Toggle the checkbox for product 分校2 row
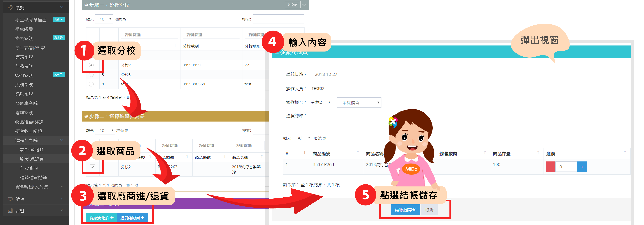Image resolution: width=644 pixels, height=225 pixels. point(92,167)
